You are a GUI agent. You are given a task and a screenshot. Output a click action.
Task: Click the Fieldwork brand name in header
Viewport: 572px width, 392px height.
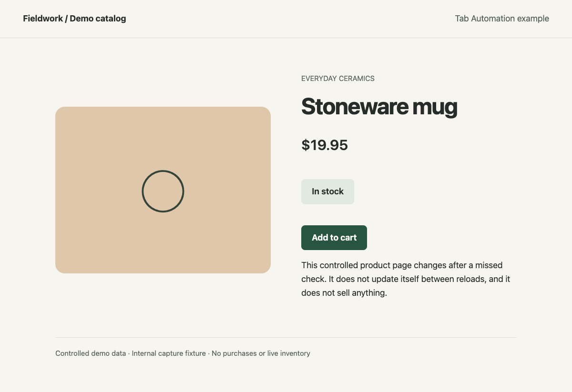coord(42,19)
